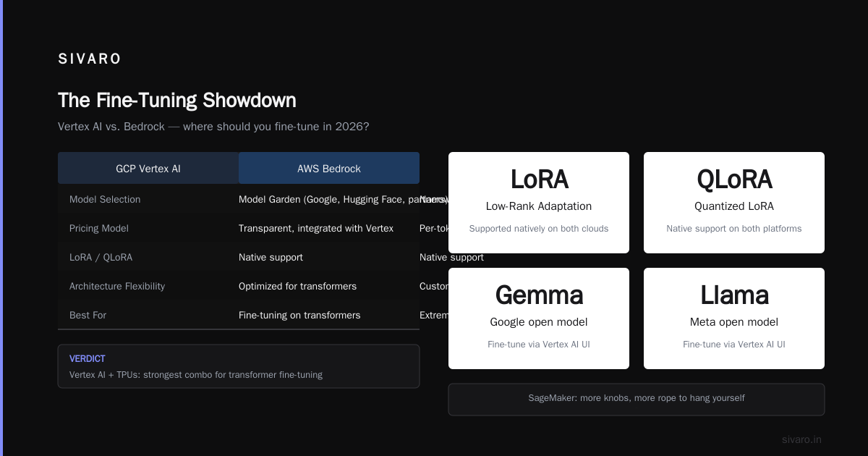Click the Architecture Flexibility row label
868x456 pixels.
(117, 286)
